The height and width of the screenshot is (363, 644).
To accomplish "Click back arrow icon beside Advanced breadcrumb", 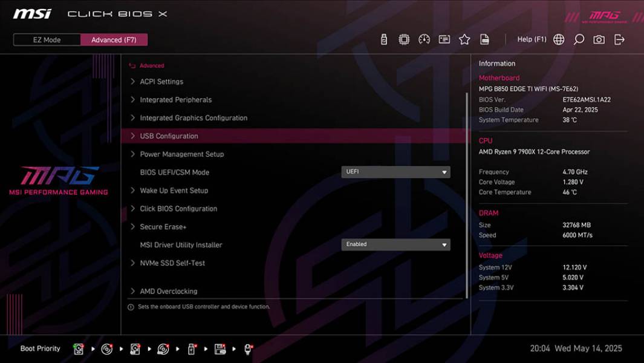I will (x=132, y=65).
